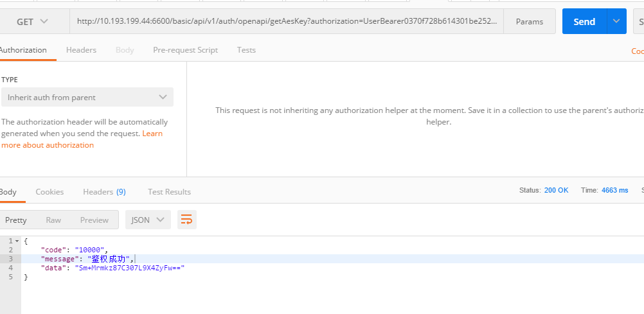Open the Pre-request Script tab
This screenshot has height=314, width=644.
click(185, 50)
